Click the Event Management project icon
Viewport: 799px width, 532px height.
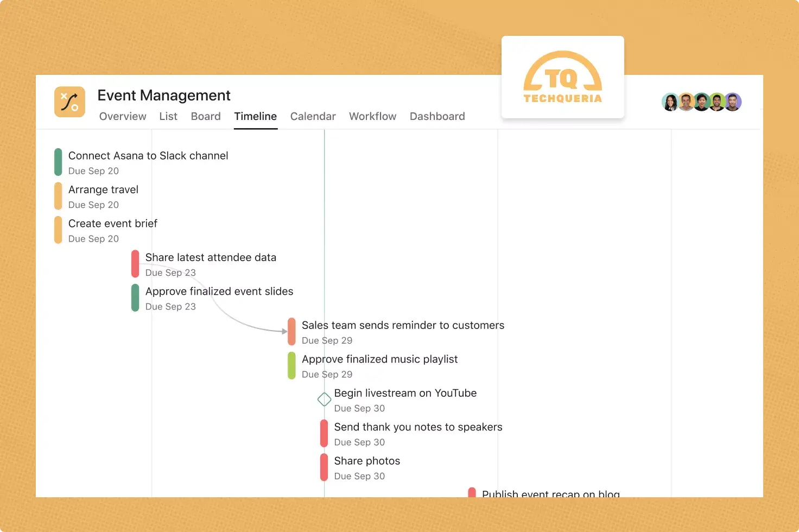[x=69, y=102]
